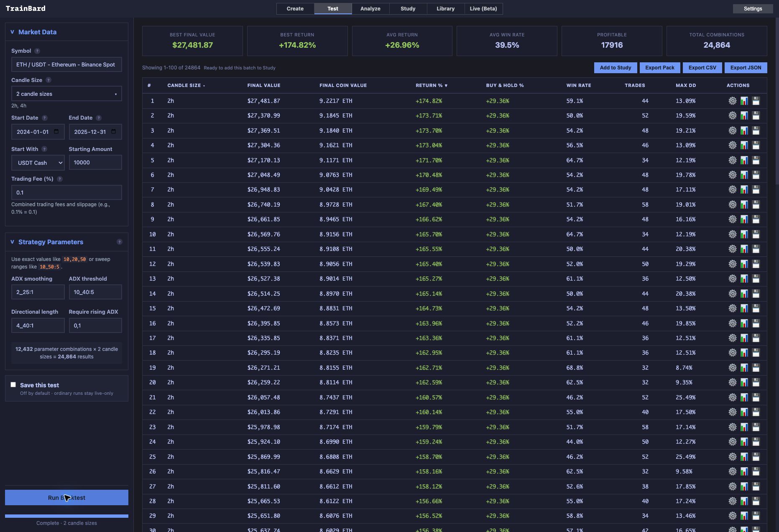The image size is (779, 532).
Task: Click the Trading Fee input field
Action: coord(66,192)
